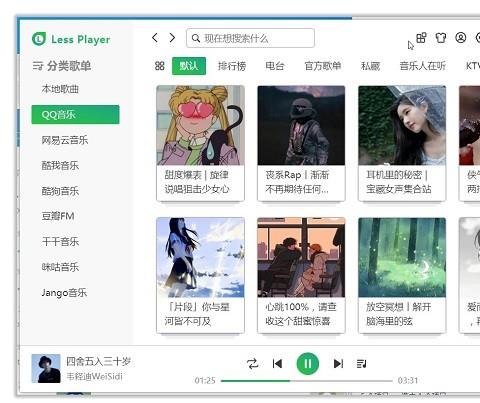Screen dimensions: 480x403
Task: Open the 放空冥想 forest playlist cover
Action: [x=402, y=257]
